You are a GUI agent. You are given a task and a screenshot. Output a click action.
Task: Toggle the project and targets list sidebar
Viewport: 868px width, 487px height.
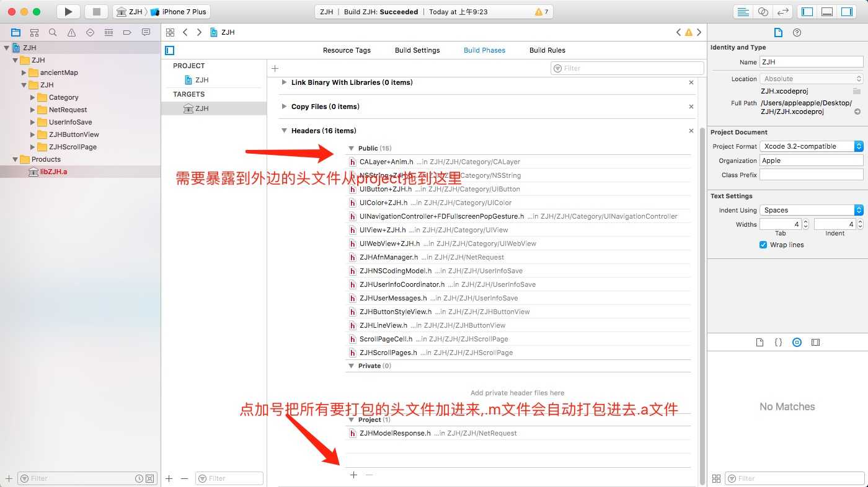coord(169,50)
